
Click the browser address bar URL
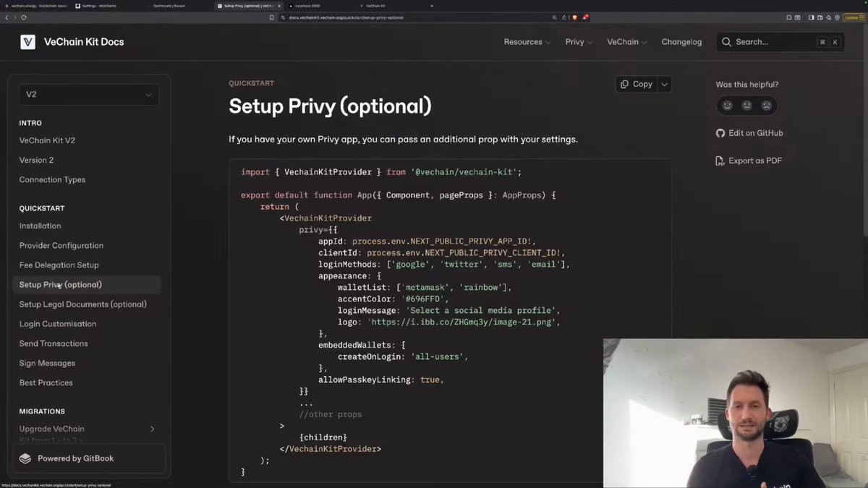[x=346, y=17]
